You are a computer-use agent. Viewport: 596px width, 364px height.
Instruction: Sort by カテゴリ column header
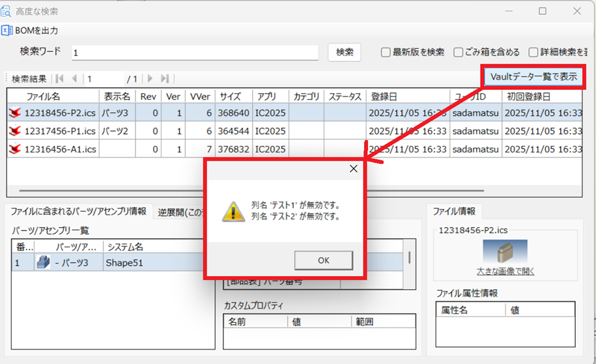click(306, 96)
